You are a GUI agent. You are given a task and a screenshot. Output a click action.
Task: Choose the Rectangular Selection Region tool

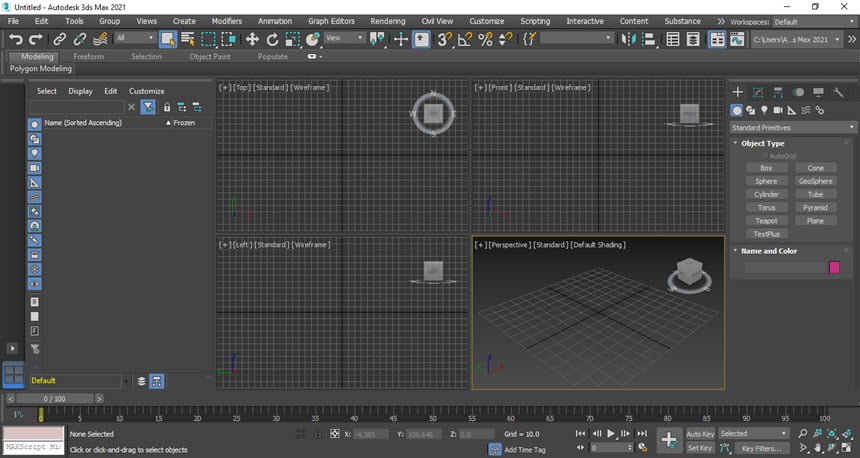tap(208, 39)
